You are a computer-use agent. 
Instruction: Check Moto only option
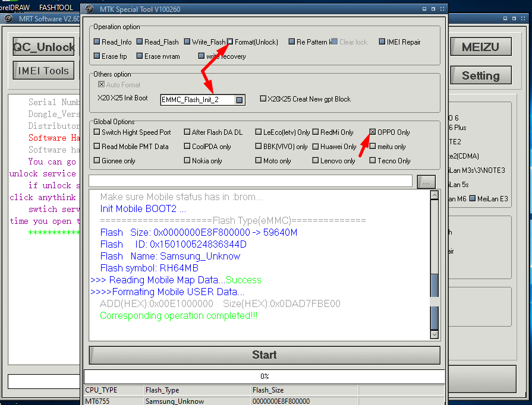pos(259,160)
